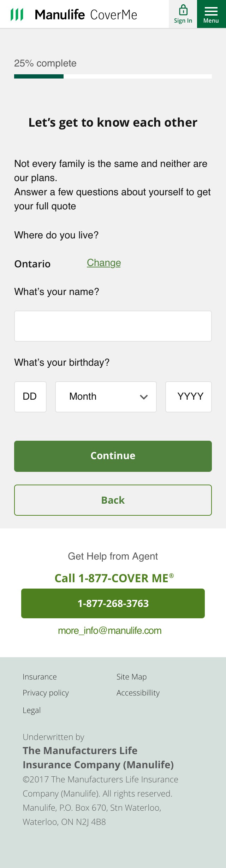Focus the DD day field

[30, 397]
